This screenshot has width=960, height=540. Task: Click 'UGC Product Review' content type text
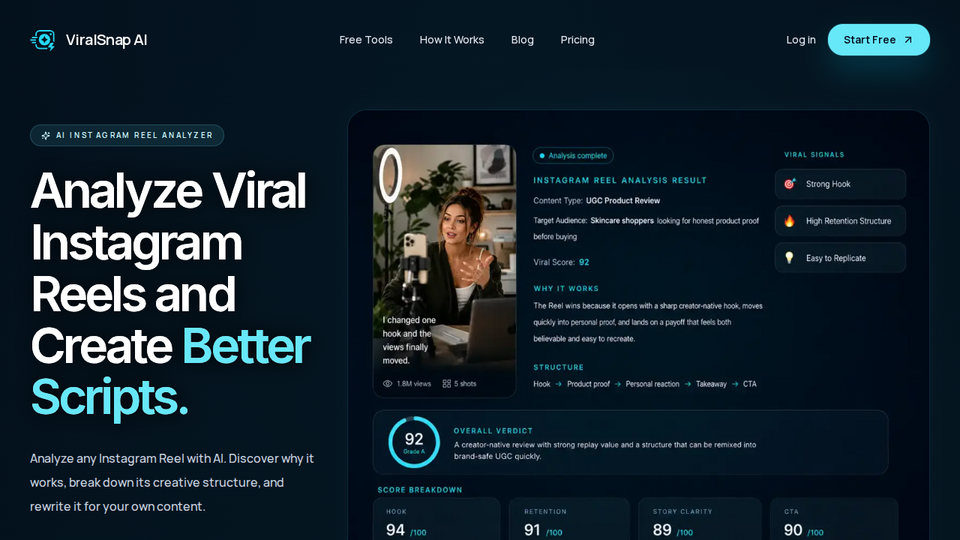(x=623, y=200)
